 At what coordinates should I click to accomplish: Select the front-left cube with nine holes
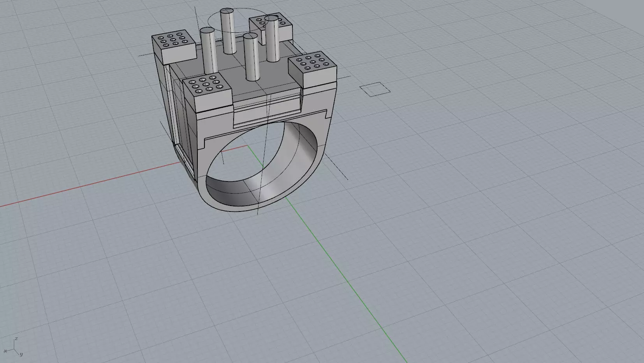[208, 92]
